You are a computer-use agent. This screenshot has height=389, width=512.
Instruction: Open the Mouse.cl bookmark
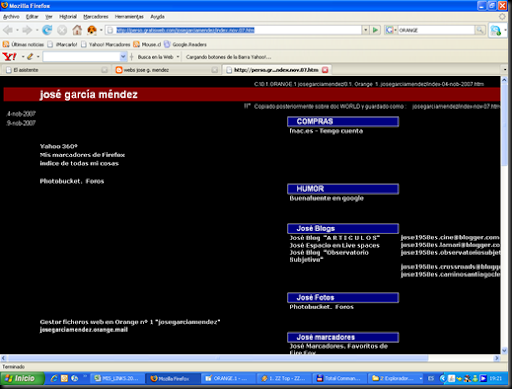pyautogui.click(x=147, y=44)
